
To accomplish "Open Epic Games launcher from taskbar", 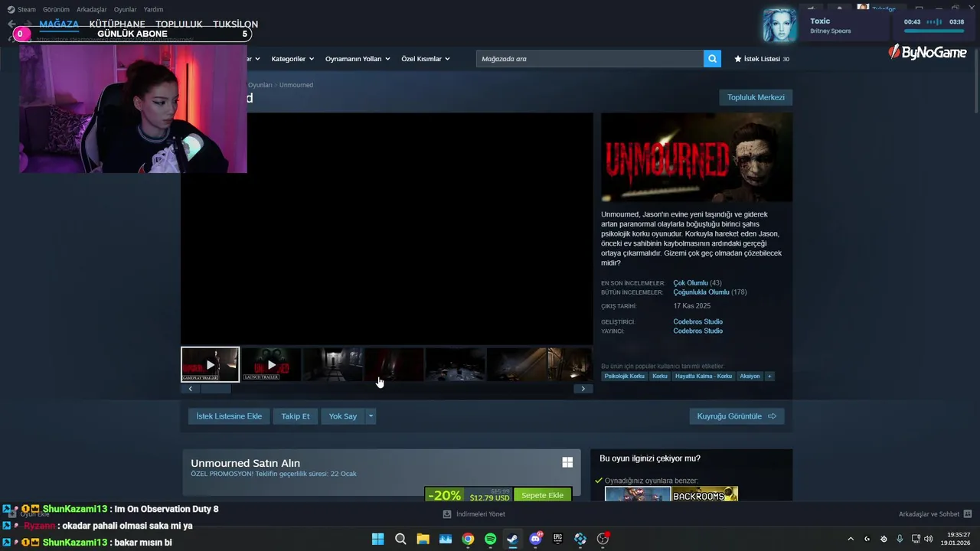I will (558, 539).
